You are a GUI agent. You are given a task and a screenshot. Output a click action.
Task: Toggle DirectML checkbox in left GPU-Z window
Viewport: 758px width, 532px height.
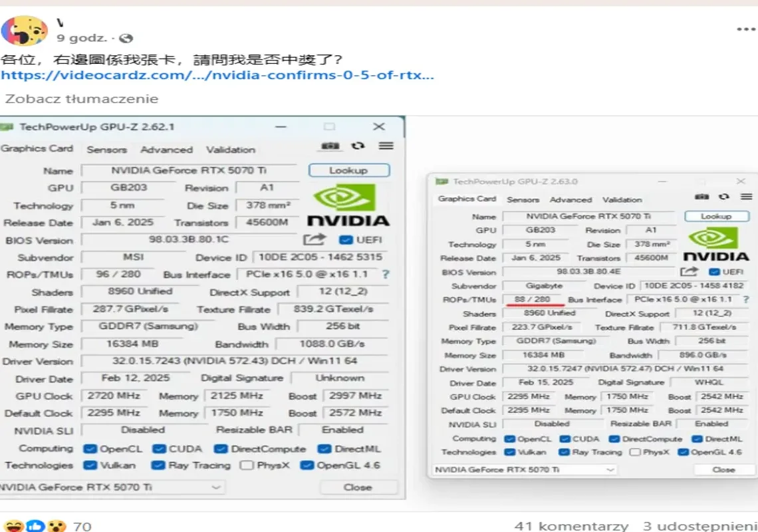tap(324, 449)
